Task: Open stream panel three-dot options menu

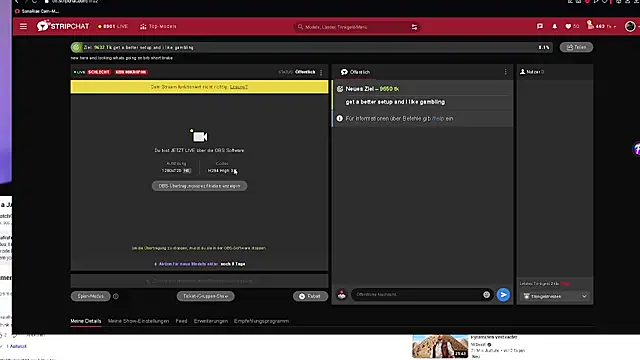Action: 321,72
